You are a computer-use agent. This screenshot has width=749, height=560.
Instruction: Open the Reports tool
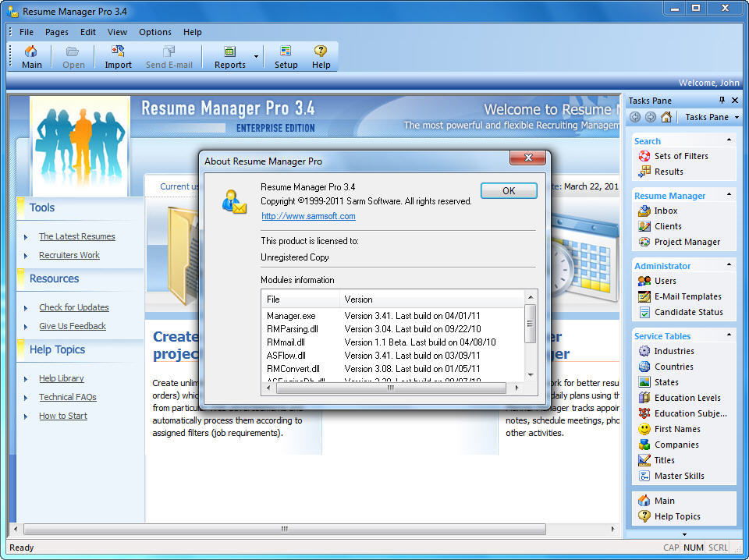[x=229, y=55]
